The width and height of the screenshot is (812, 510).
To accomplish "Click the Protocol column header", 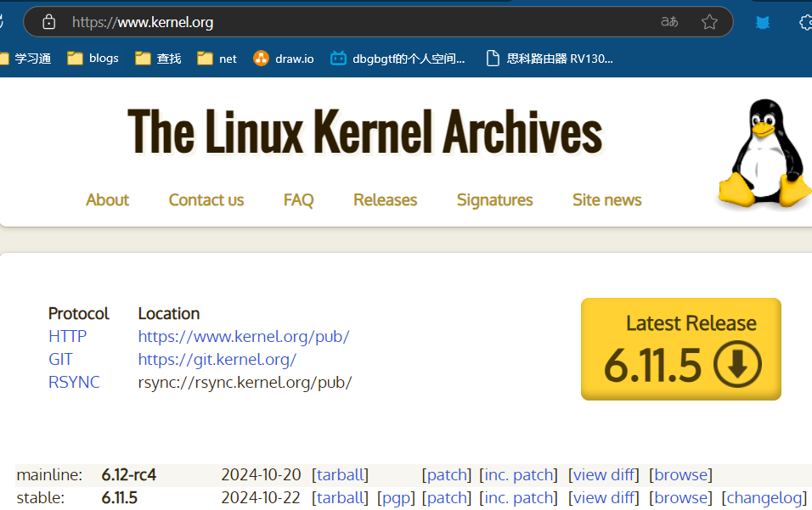I will click(79, 313).
